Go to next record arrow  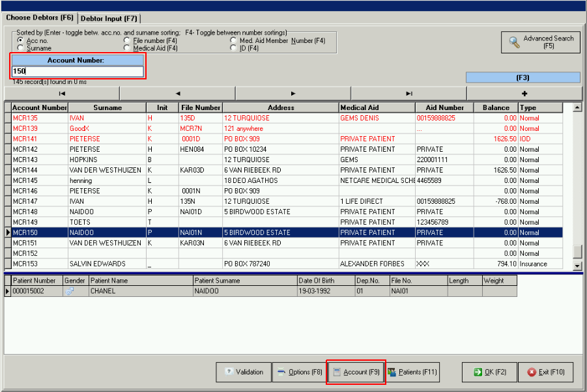coord(293,93)
